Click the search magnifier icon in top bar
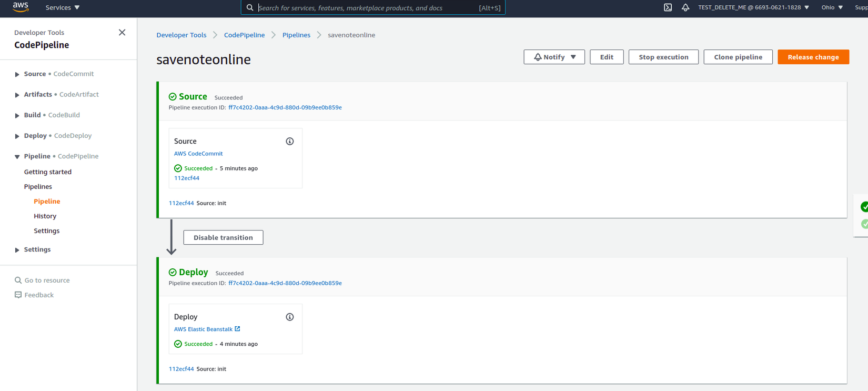 tap(250, 7)
